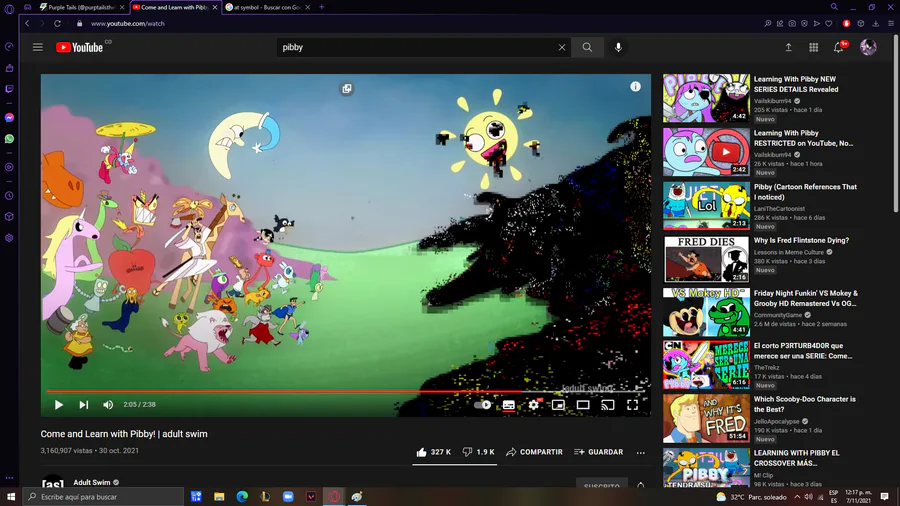The width and height of the screenshot is (900, 506).
Task: Add page to bookmarks heart
Action: pos(829,24)
